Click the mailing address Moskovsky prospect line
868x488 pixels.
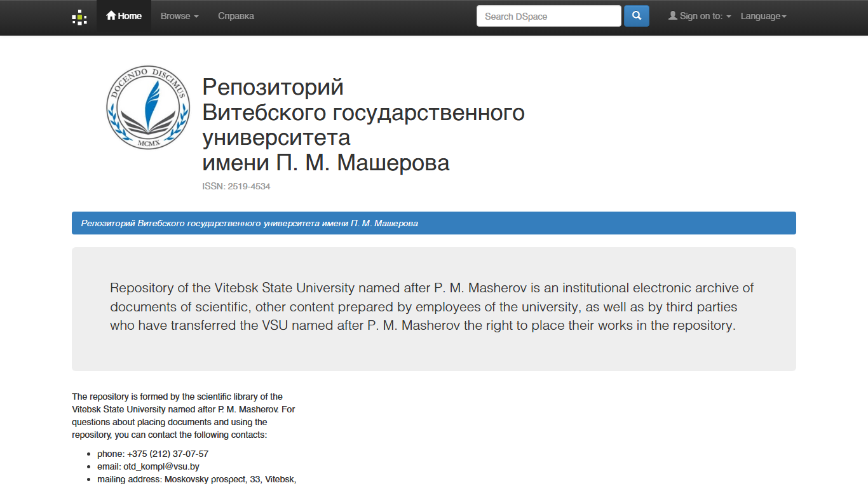point(197,479)
